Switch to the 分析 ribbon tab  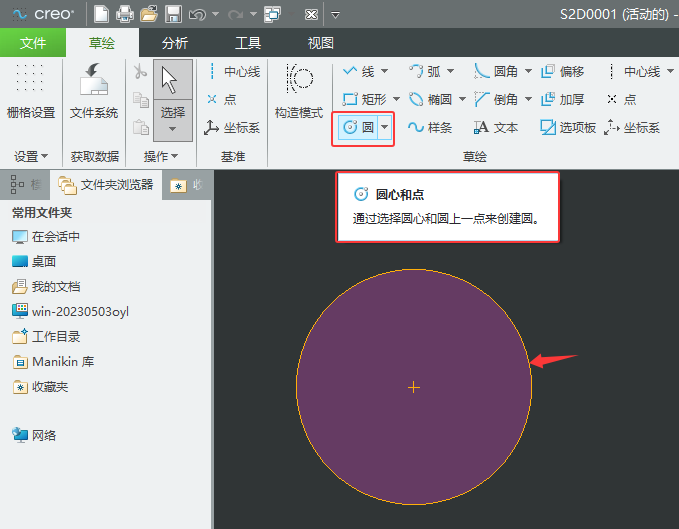click(x=175, y=43)
